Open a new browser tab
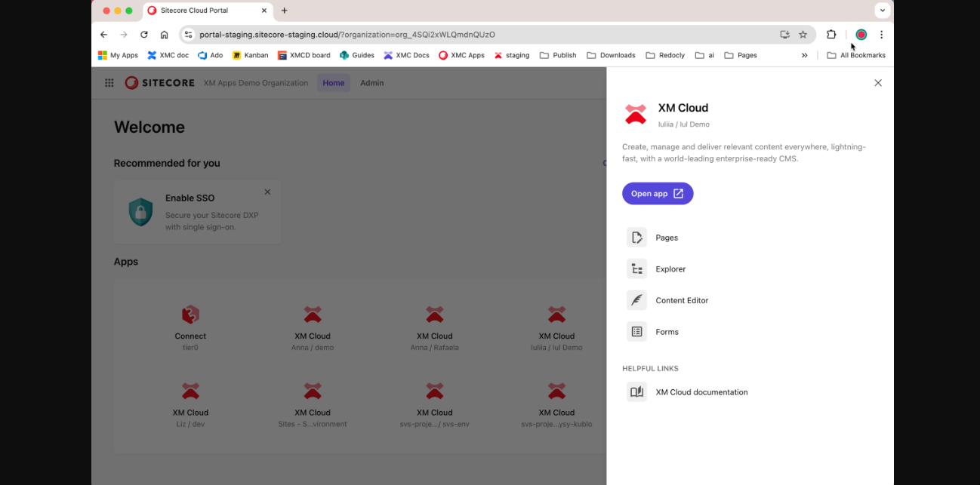The image size is (980, 485). pos(284,11)
